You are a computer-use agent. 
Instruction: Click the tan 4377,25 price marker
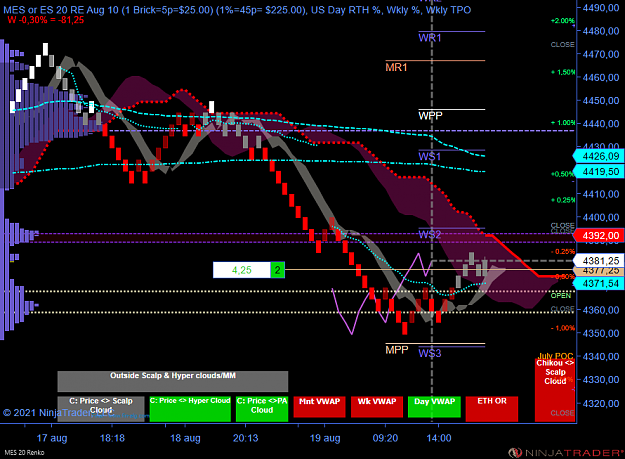pos(599,271)
